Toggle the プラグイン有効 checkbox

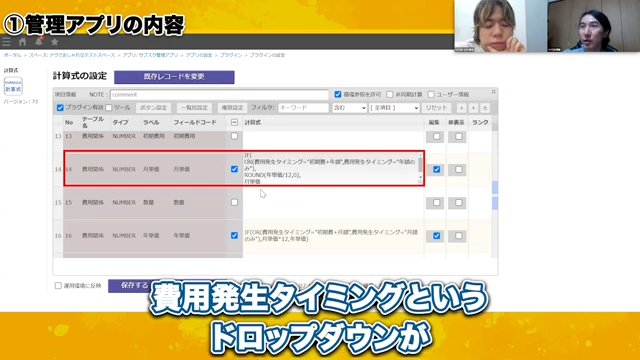coord(60,108)
